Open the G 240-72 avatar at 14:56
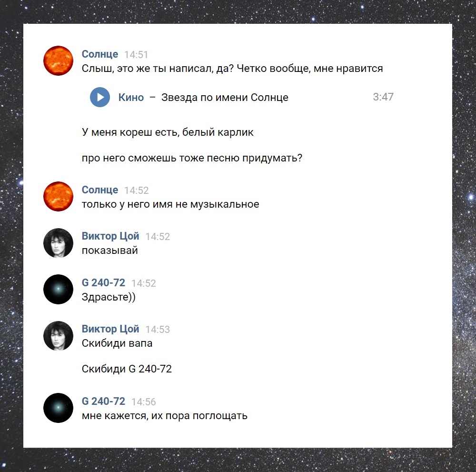 pyautogui.click(x=58, y=408)
